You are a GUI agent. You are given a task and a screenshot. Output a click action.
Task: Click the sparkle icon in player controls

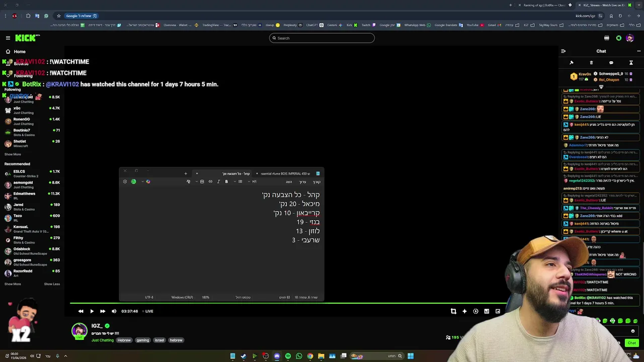click(x=464, y=311)
